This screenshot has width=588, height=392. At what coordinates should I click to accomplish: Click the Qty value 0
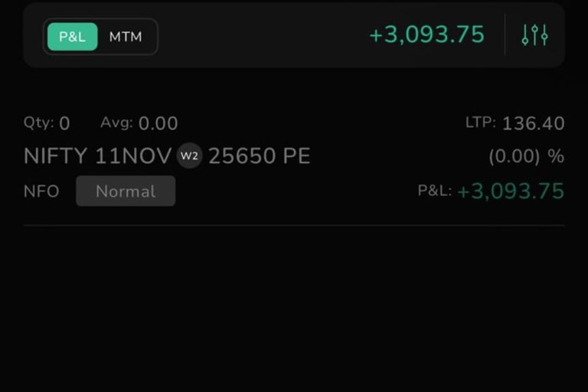pyautogui.click(x=64, y=123)
